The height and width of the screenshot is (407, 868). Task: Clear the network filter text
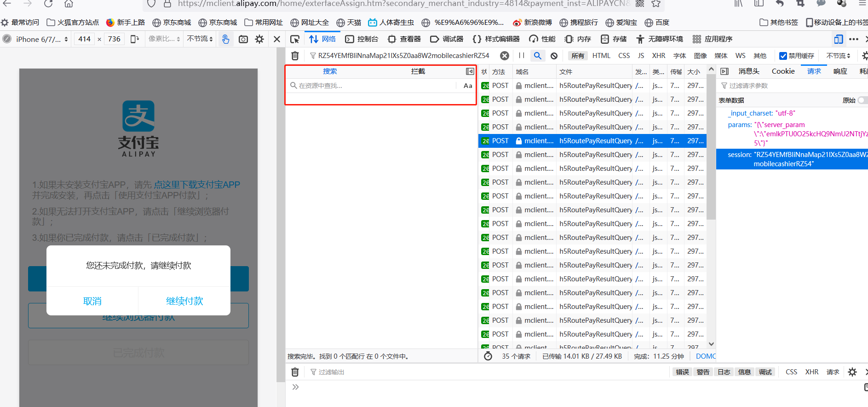pyautogui.click(x=505, y=56)
